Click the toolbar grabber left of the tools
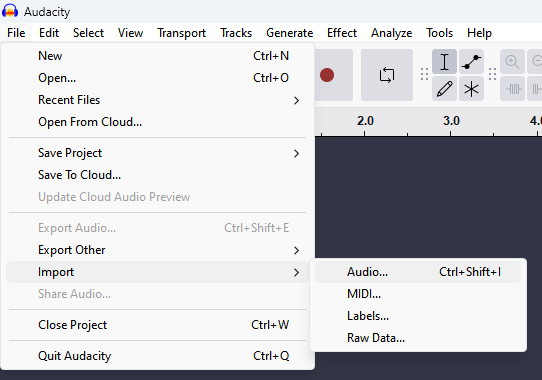542x380 pixels. [424, 74]
